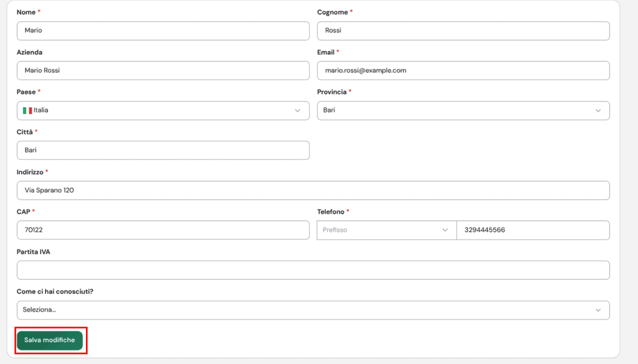This screenshot has width=638, height=364.
Task: Click the empty Partita IVA field
Action: pos(313,270)
